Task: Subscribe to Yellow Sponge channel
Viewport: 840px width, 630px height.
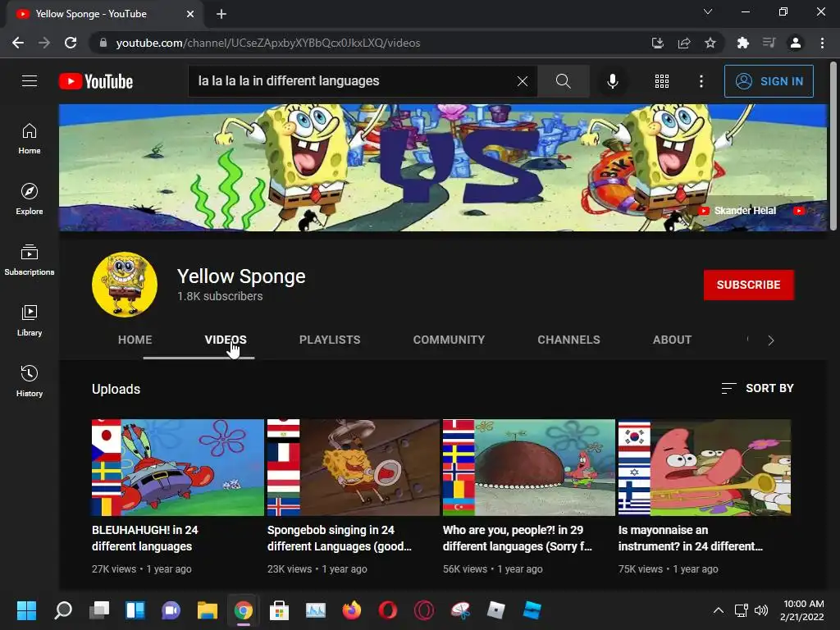Action: [x=748, y=285]
